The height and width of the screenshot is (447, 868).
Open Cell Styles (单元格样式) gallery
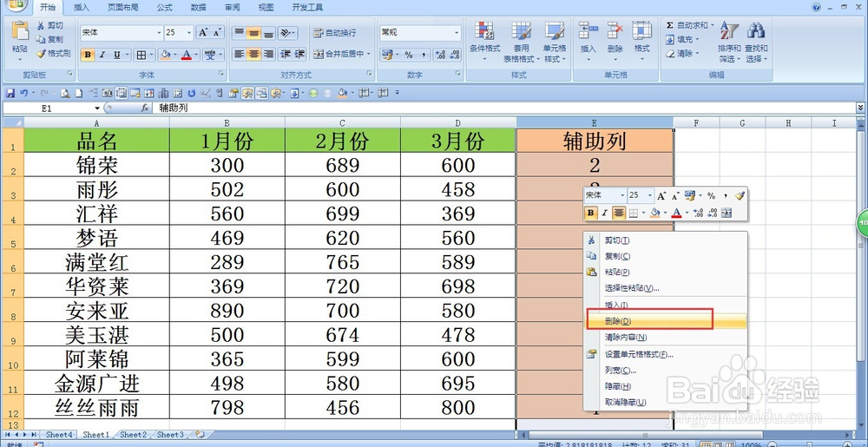(554, 42)
